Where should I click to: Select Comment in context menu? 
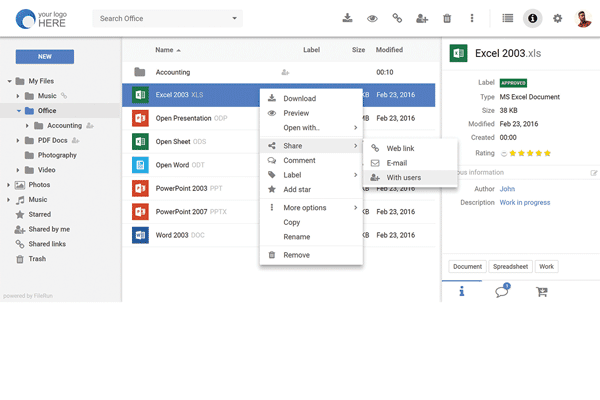click(x=311, y=160)
